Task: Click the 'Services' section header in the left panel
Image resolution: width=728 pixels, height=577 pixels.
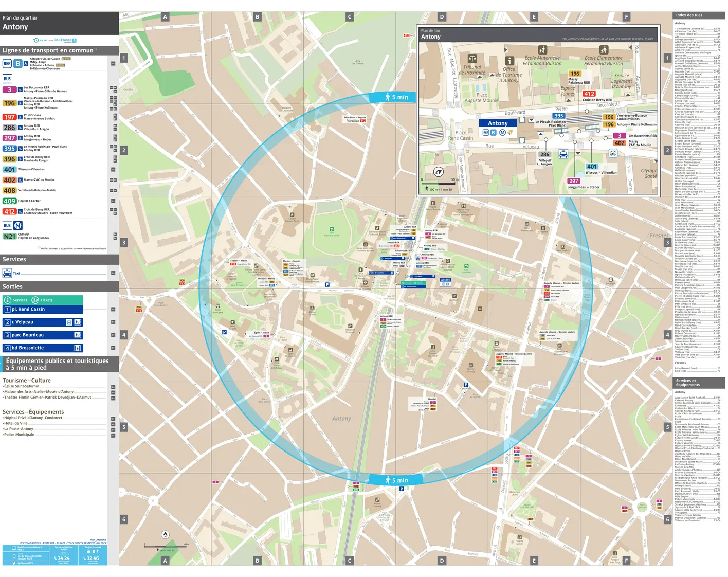Action: [60, 260]
